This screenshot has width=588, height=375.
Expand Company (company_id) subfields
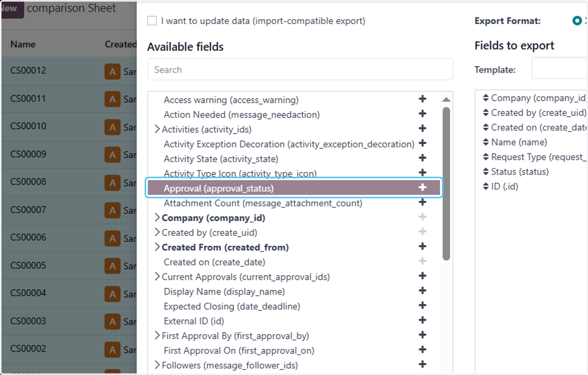coord(157,218)
